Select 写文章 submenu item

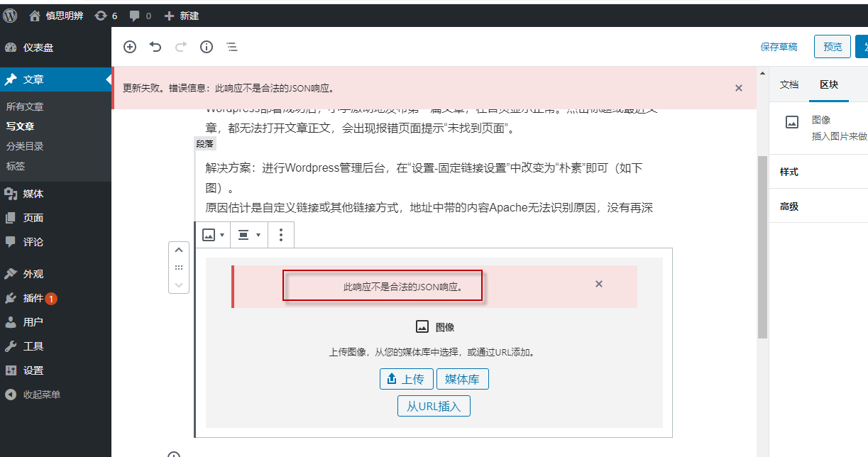point(21,126)
